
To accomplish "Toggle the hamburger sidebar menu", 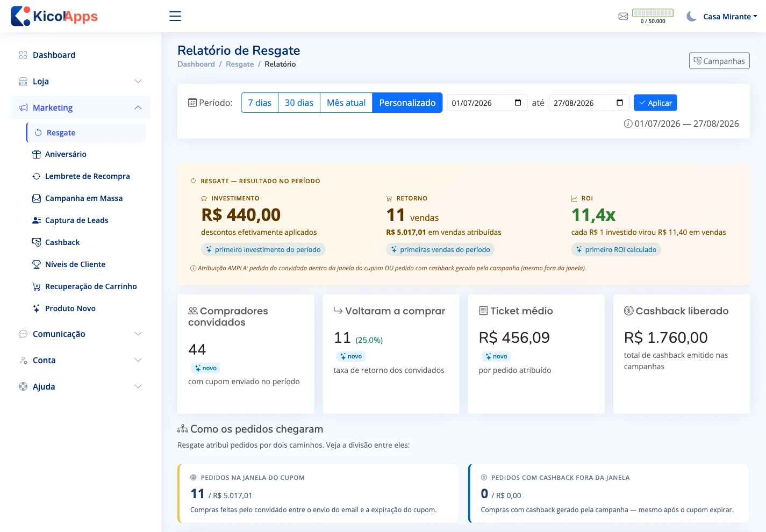I will [175, 16].
